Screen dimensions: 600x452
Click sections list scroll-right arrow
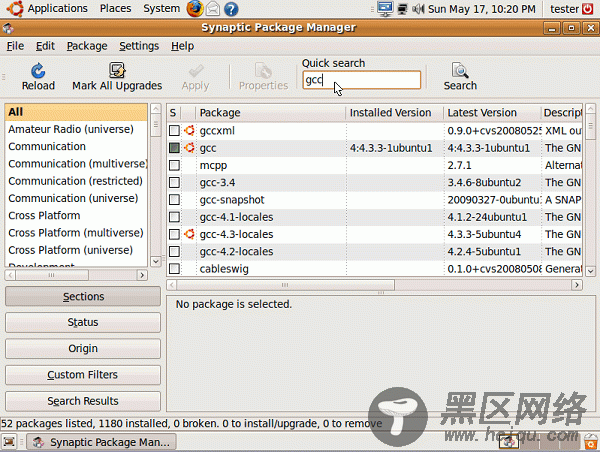[x=142, y=275]
